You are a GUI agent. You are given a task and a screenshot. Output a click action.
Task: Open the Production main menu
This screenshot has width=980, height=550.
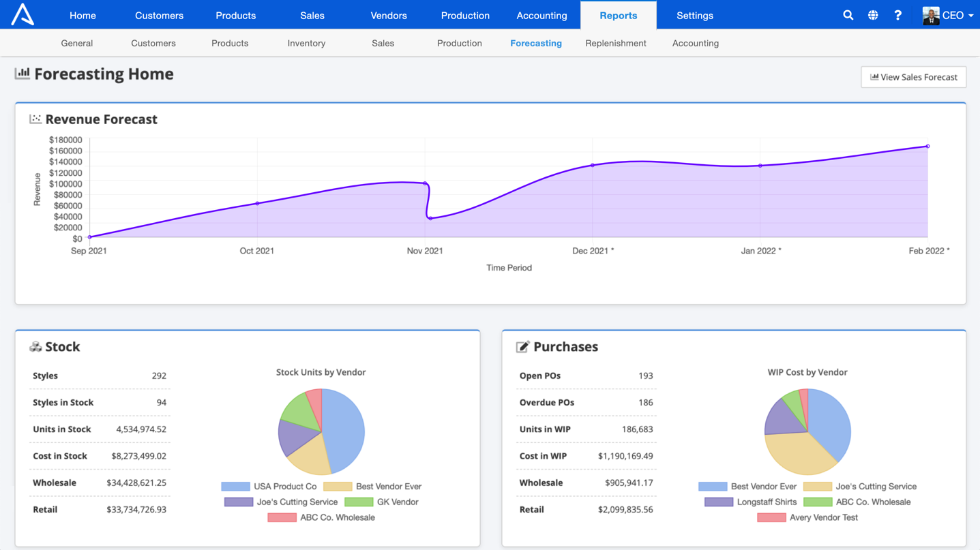pyautogui.click(x=465, y=15)
